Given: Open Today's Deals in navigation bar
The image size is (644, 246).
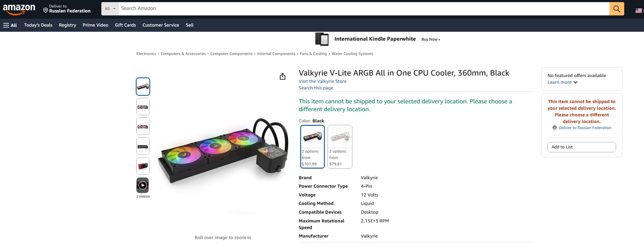Looking at the screenshot, I should 38,25.
